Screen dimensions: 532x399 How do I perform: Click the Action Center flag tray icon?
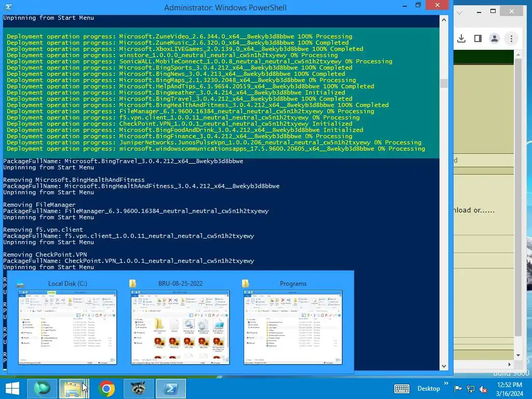coord(458,389)
